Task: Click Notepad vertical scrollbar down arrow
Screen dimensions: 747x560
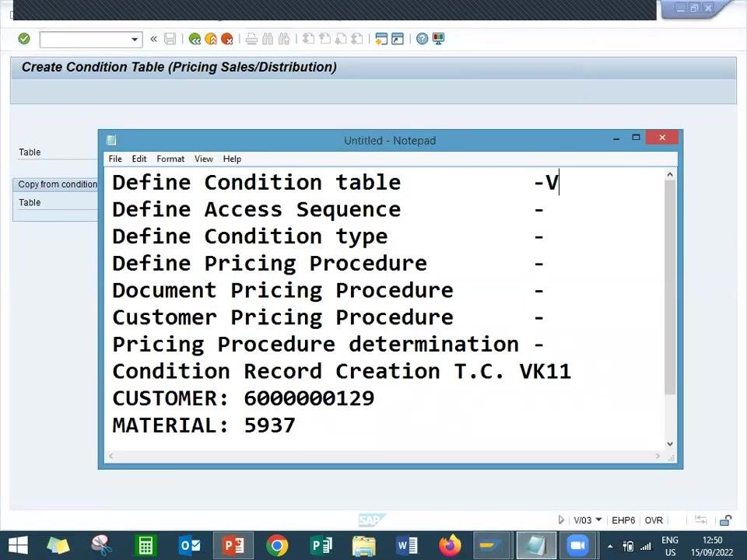Action: click(x=670, y=444)
